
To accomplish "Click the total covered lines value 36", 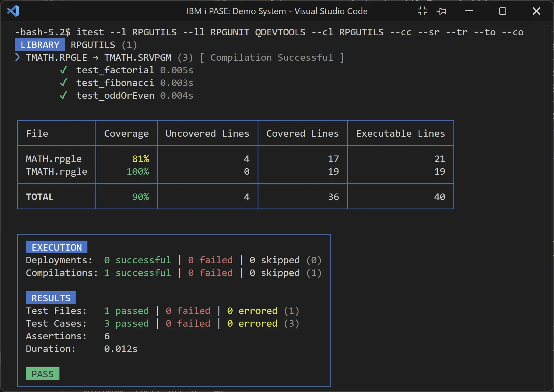I will pyautogui.click(x=334, y=197).
